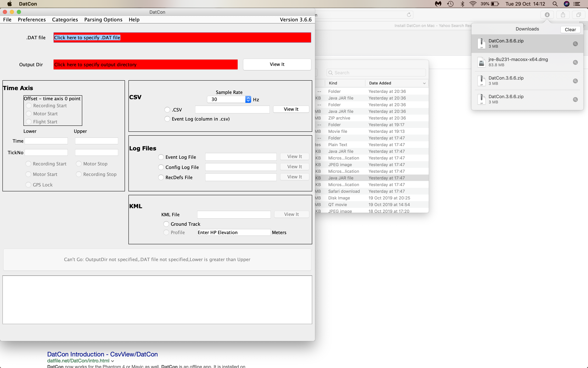The height and width of the screenshot is (368, 588).
Task: Click Safari's Share toolbar icon
Action: (563, 15)
